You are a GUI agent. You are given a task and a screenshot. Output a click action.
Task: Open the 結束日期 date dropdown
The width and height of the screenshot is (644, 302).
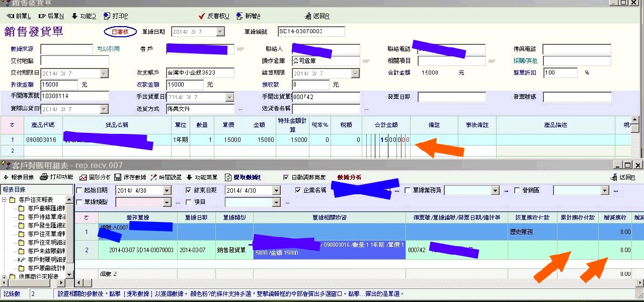point(276,190)
